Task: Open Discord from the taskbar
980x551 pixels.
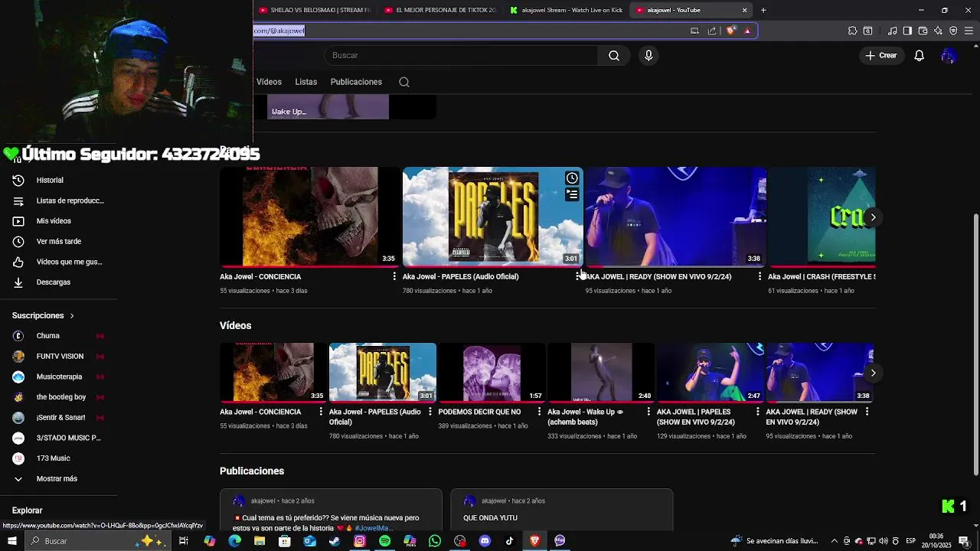Action: coord(485,541)
